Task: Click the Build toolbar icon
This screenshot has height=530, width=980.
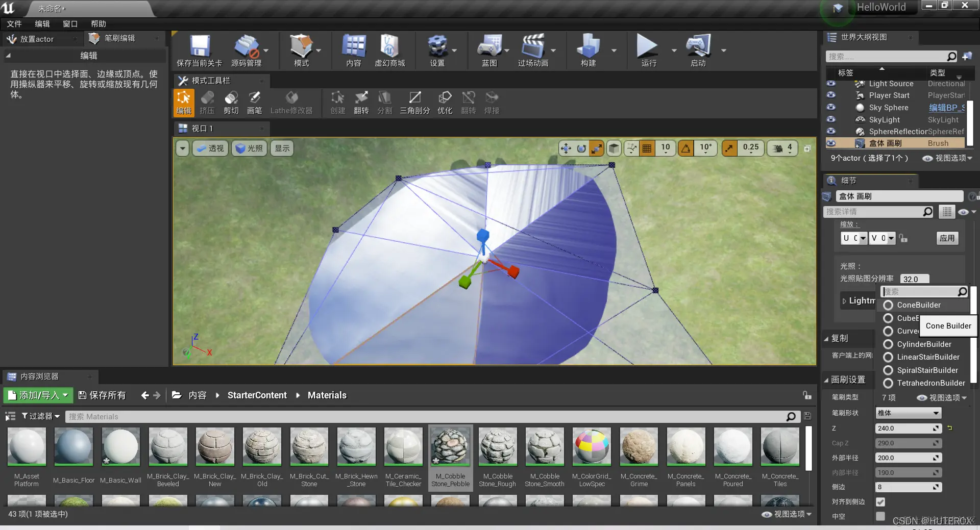Action: pyautogui.click(x=588, y=51)
